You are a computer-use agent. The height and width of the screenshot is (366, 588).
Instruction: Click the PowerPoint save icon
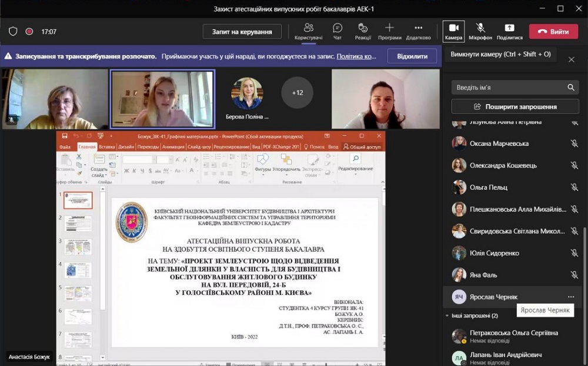point(65,136)
